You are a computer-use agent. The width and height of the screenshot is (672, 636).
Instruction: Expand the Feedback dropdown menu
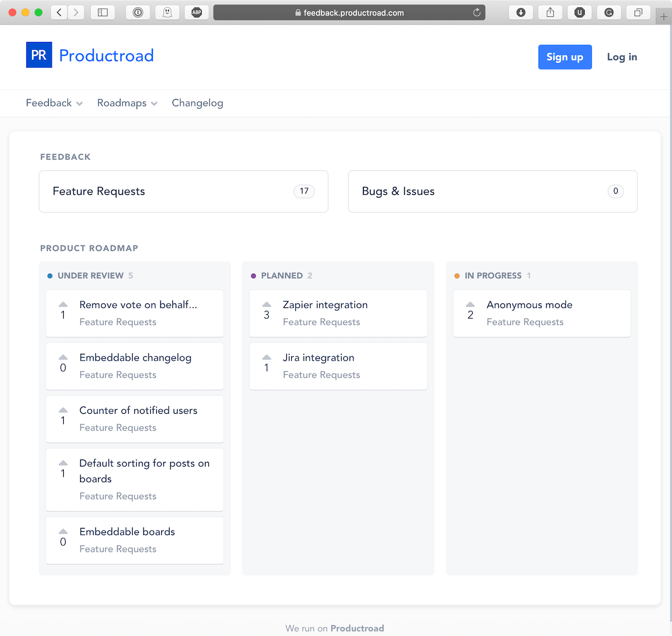(54, 103)
